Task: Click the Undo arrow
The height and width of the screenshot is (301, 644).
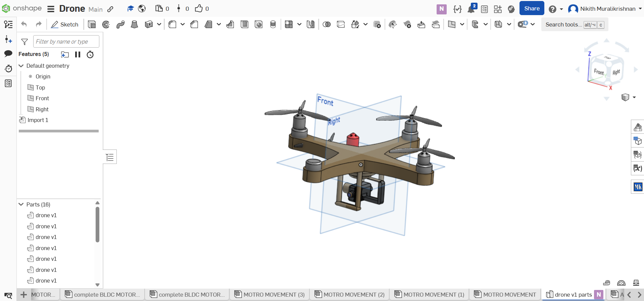Action: [24, 24]
